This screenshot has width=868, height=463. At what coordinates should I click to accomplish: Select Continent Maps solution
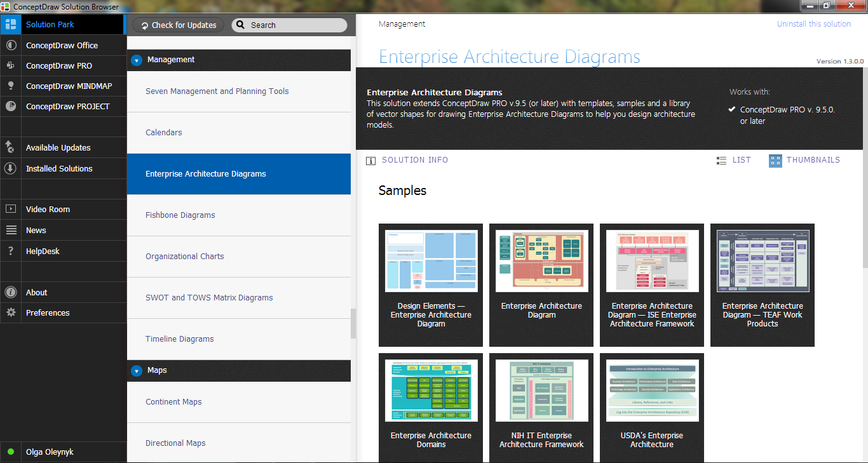click(239, 402)
